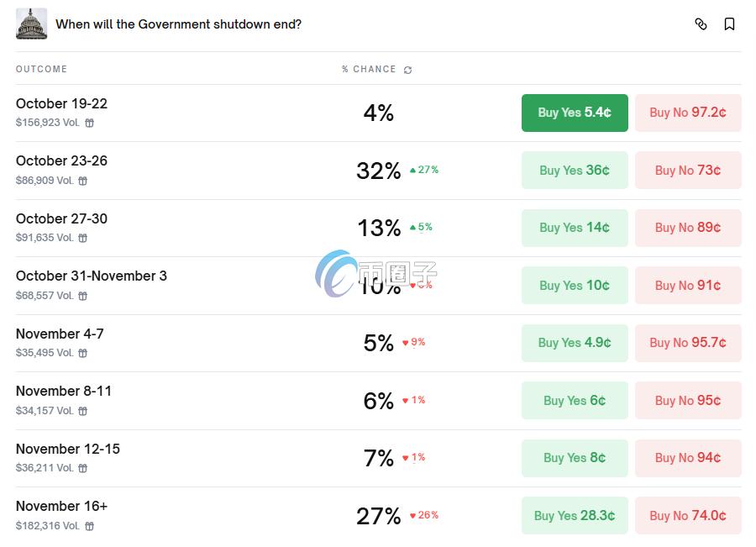756x547 pixels.
Task: Click gift icon next to October 23-26 volume
Action: coord(83,181)
